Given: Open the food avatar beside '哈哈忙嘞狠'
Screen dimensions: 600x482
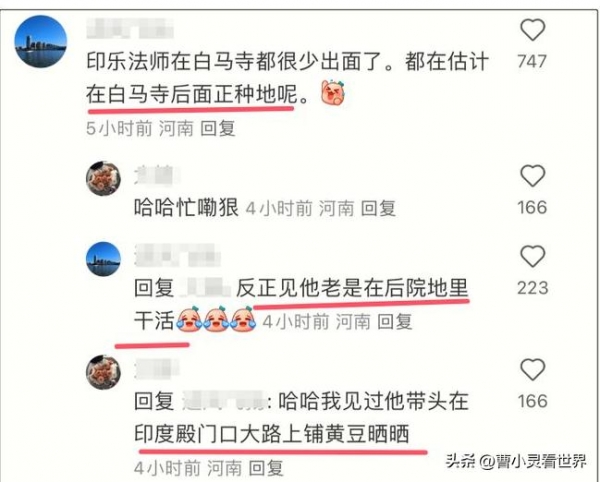Looking at the screenshot, I should coord(103,179).
